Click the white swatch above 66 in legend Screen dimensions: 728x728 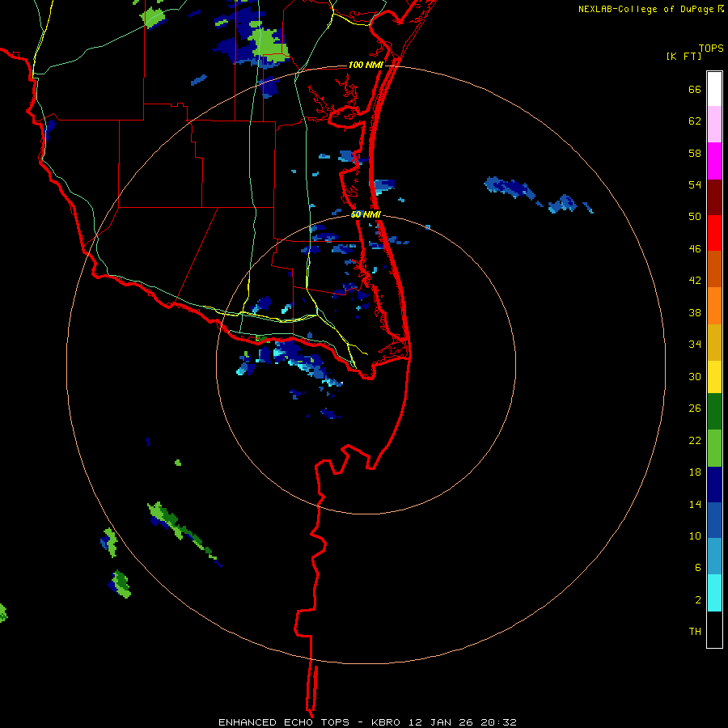[714, 89]
